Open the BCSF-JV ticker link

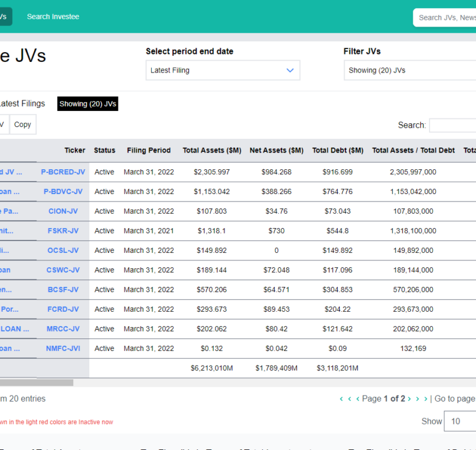click(63, 289)
